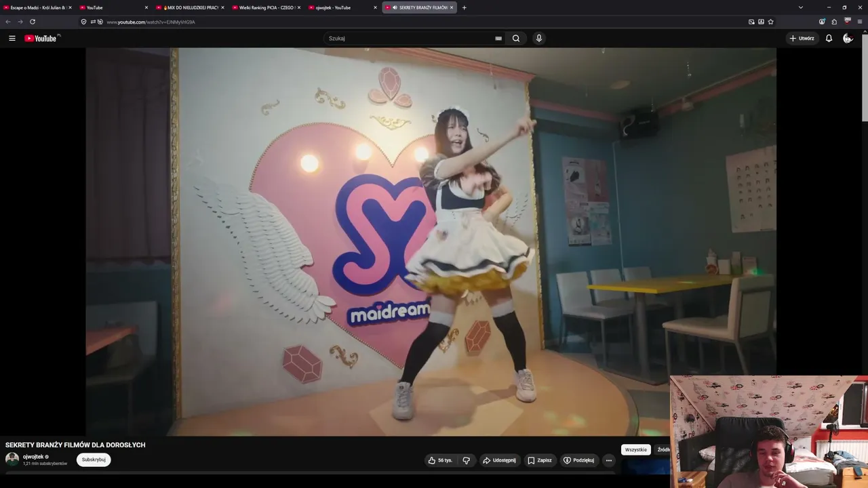This screenshot has height=488, width=868.
Task: Dislike the video
Action: click(467, 460)
